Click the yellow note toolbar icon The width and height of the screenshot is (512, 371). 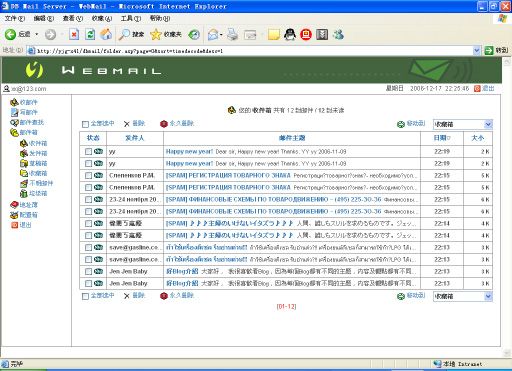(x=273, y=34)
